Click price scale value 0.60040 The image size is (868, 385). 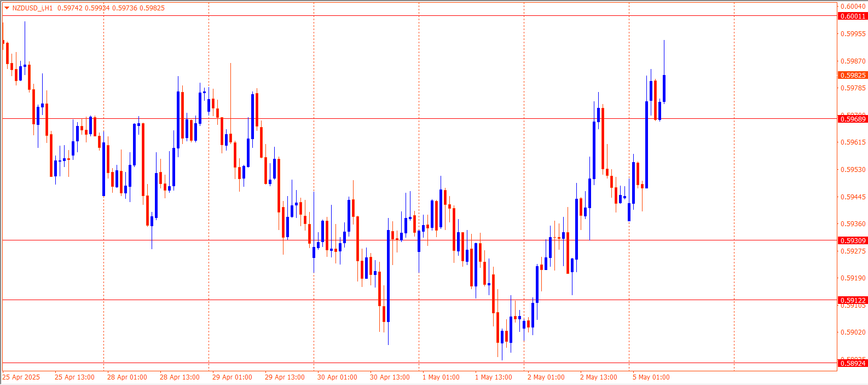click(x=853, y=7)
